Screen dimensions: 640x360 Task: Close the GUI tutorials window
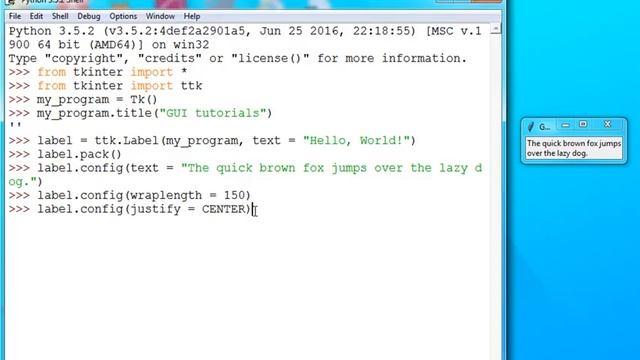click(607, 124)
